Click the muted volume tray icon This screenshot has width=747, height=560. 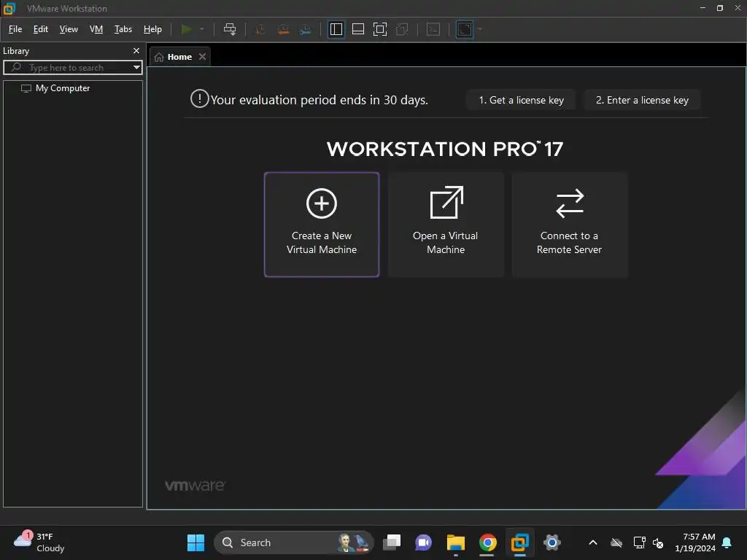658,542
